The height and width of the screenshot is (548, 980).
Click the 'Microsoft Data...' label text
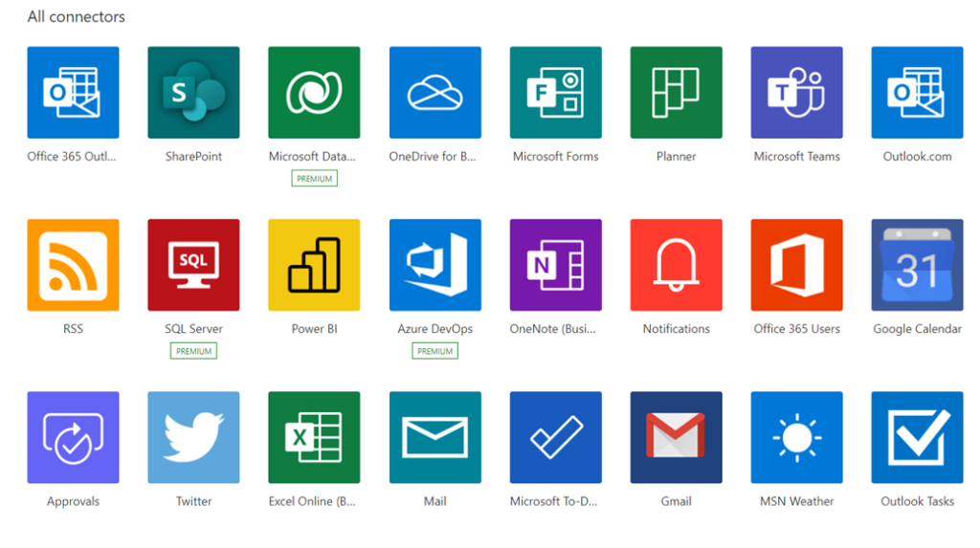(x=313, y=156)
